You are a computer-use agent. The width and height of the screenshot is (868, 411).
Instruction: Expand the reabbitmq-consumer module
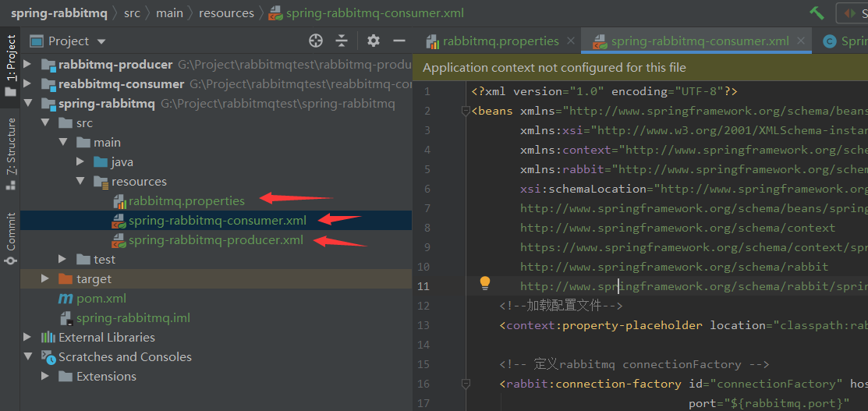(x=28, y=84)
